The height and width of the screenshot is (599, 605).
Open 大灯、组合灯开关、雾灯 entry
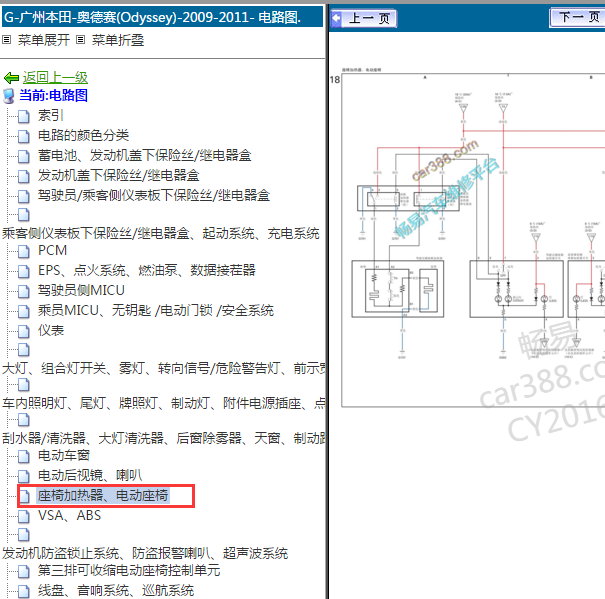[164, 368]
